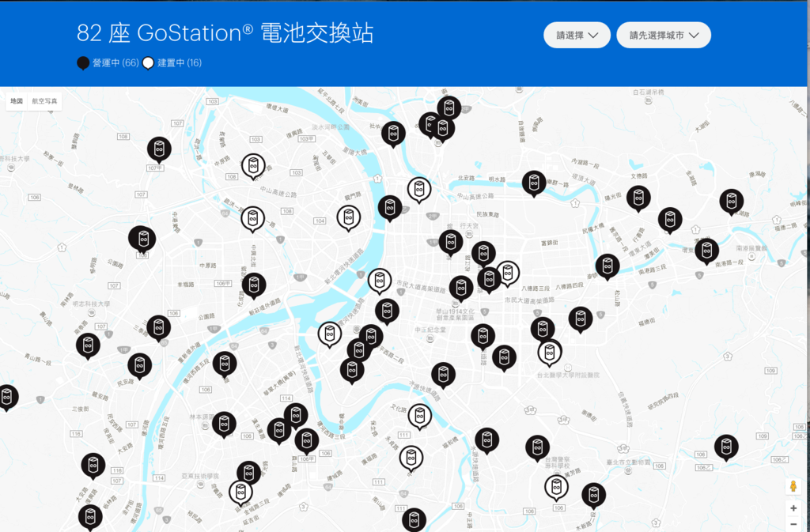Viewport: 810px width, 532px height.
Task: Click the 建置中 (16) legend label
Action: (180, 63)
